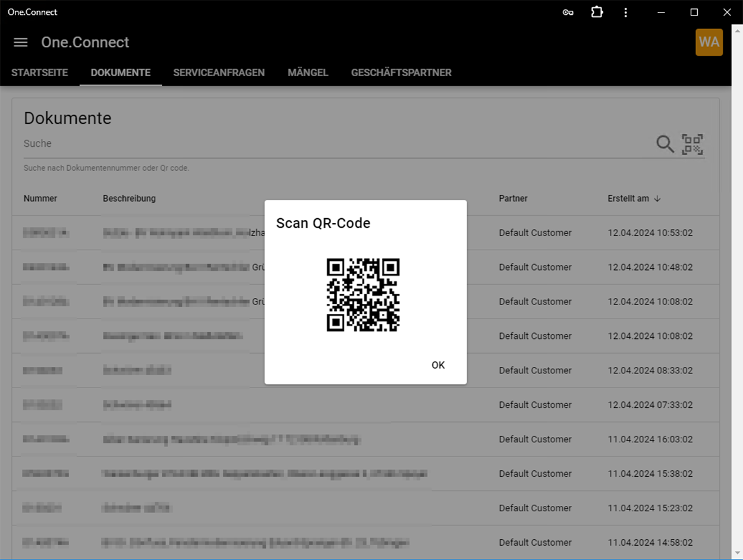Open the Serviceanfragen tab

click(x=219, y=73)
